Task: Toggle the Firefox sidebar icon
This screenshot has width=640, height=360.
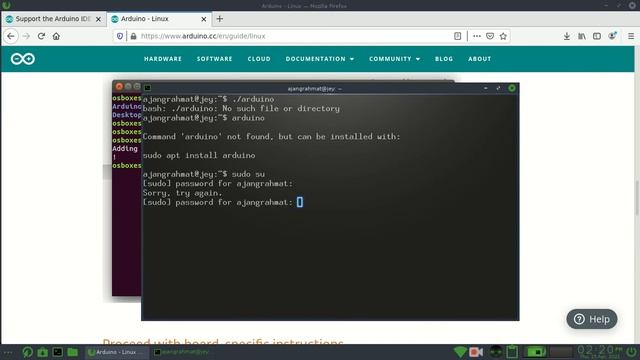Action: click(x=597, y=36)
